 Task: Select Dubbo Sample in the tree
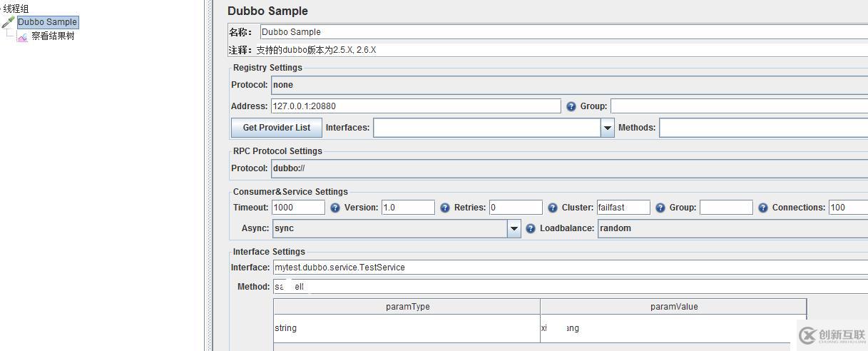(48, 22)
